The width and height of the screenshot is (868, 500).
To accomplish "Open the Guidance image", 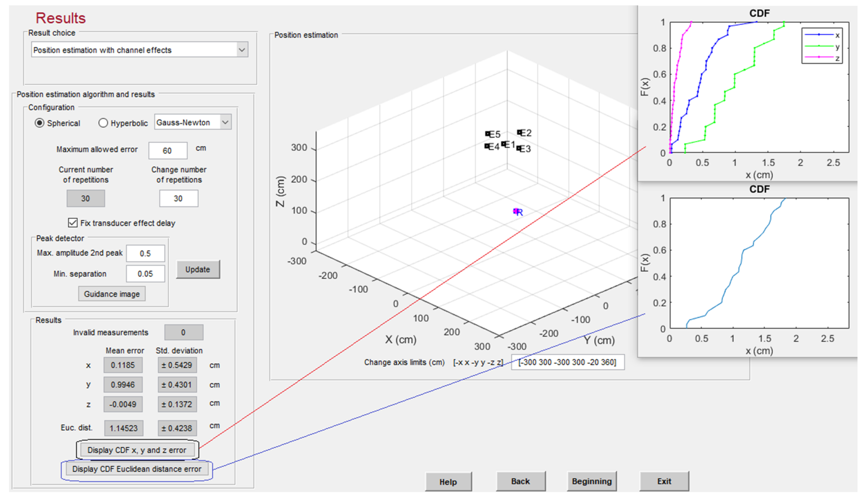I will point(112,294).
